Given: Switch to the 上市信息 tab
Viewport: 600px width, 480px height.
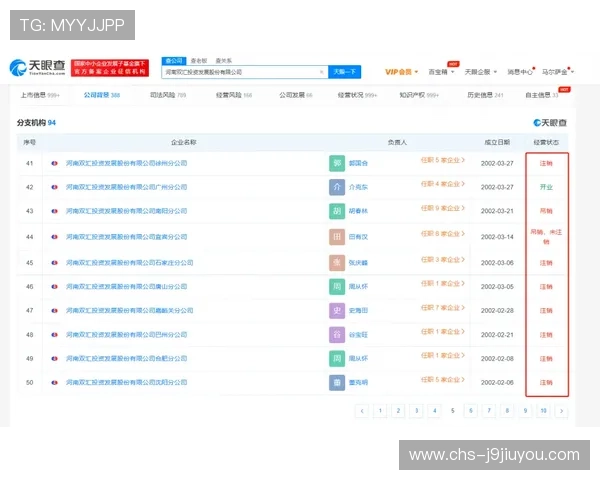Looking at the screenshot, I should click(40, 95).
